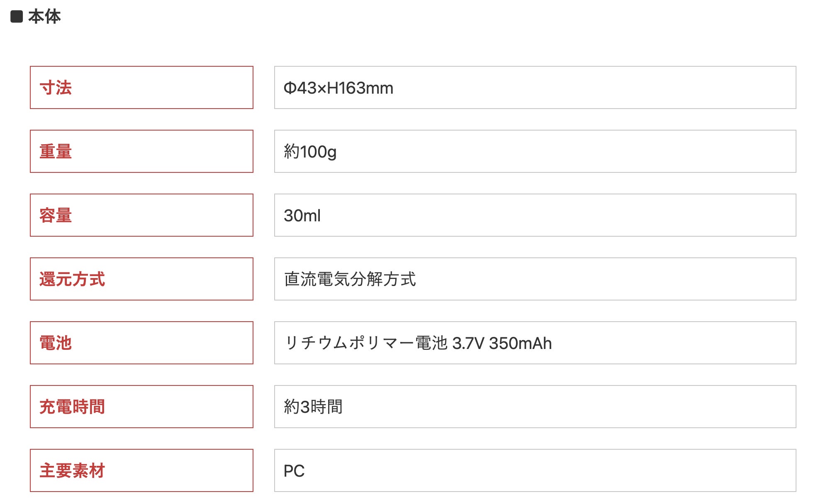
Task: Click the リチウムポリマー電池 text
Action: pos(366,343)
